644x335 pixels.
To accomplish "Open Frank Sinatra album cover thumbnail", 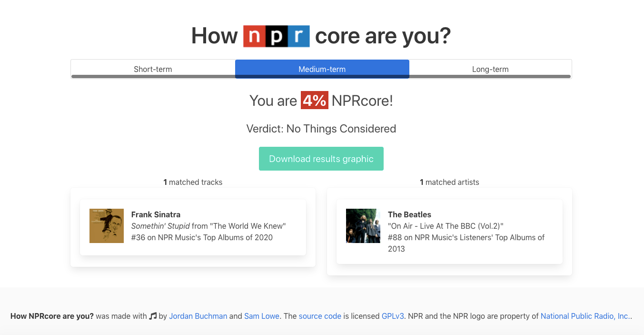I will coord(107,226).
